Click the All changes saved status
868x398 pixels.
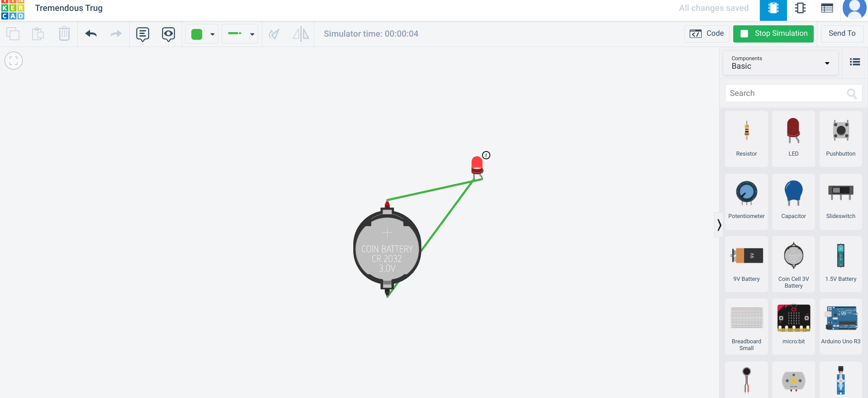coord(714,8)
